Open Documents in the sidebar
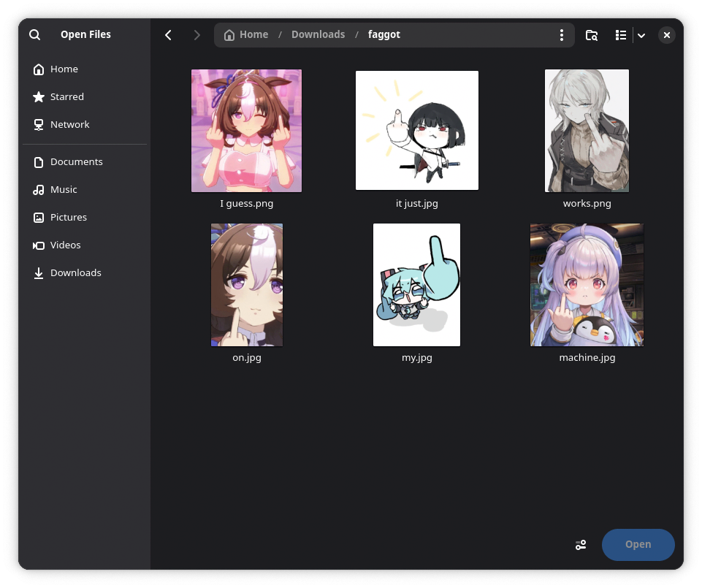 [x=85, y=161]
